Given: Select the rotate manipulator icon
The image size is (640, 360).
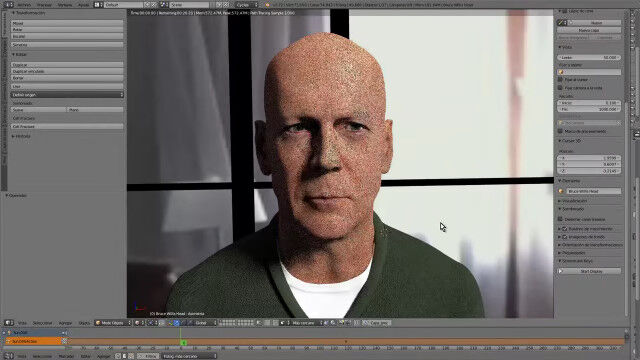Looking at the screenshot, I should point(183,322).
